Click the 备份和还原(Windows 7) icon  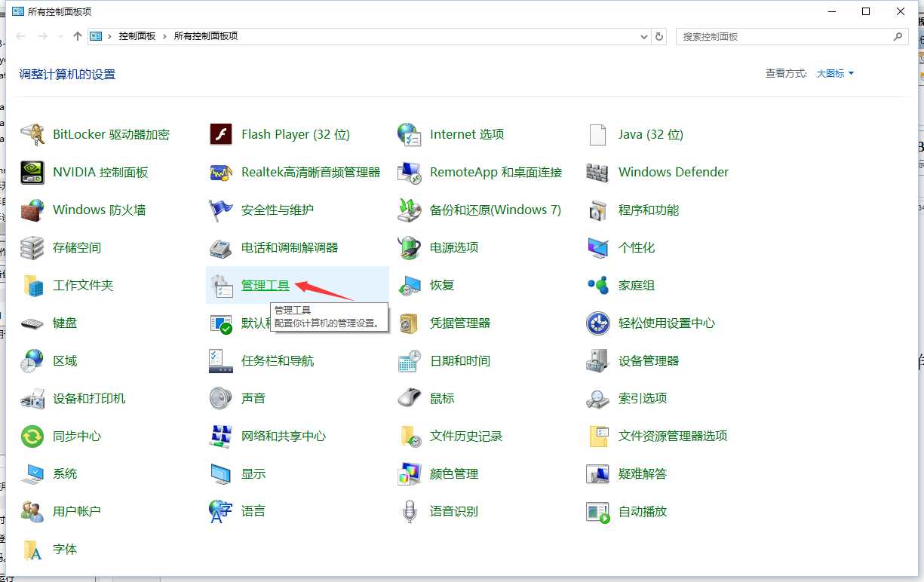point(409,210)
